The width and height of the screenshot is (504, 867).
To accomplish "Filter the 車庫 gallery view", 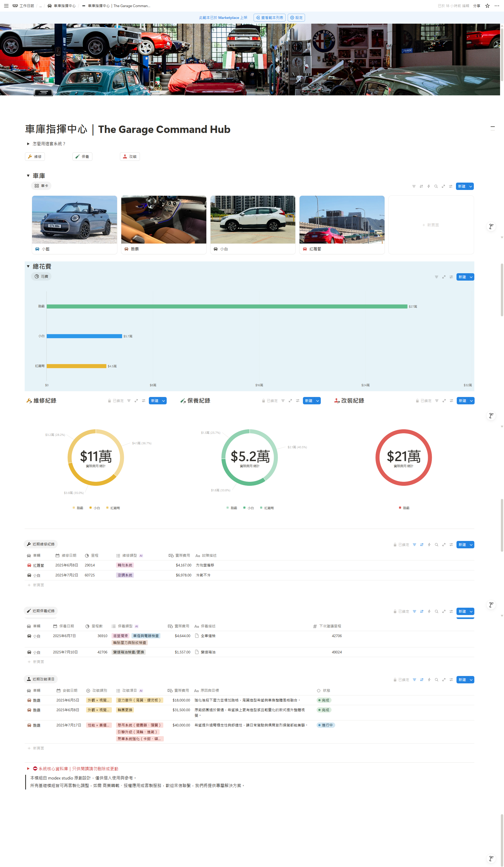I will pyautogui.click(x=414, y=186).
